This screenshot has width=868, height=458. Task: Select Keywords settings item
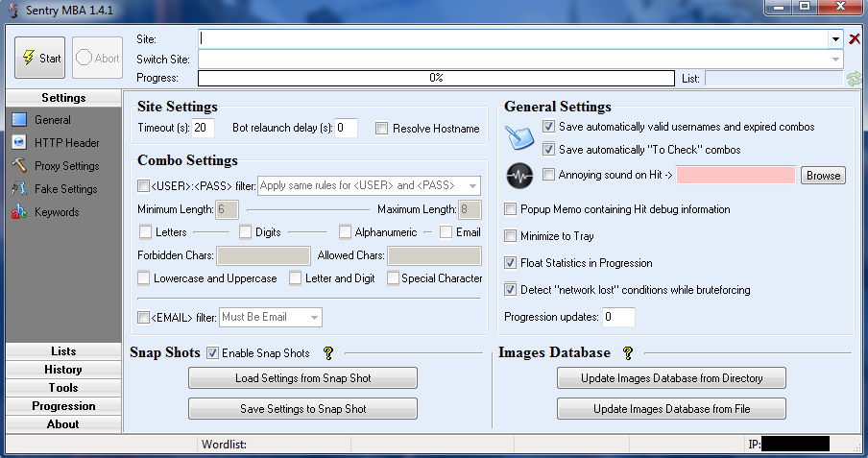pyautogui.click(x=57, y=212)
